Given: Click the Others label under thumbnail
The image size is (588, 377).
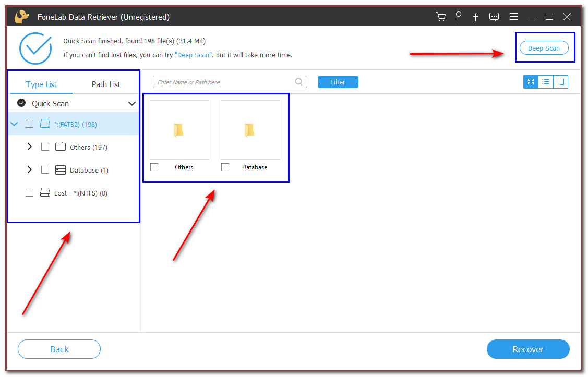Looking at the screenshot, I should 184,167.
